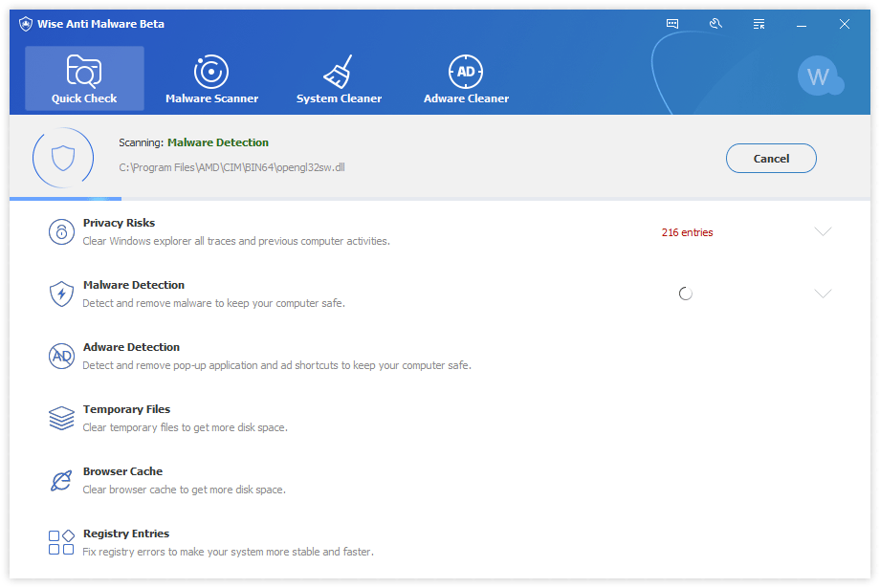The width and height of the screenshot is (880, 588).
Task: Select the Temporary Files heading
Action: 126,409
